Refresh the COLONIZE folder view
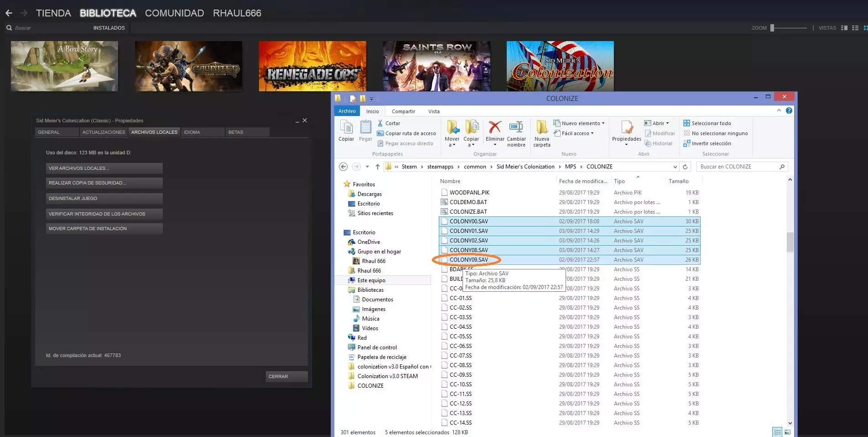This screenshot has height=437, width=868. pyautogui.click(x=685, y=167)
